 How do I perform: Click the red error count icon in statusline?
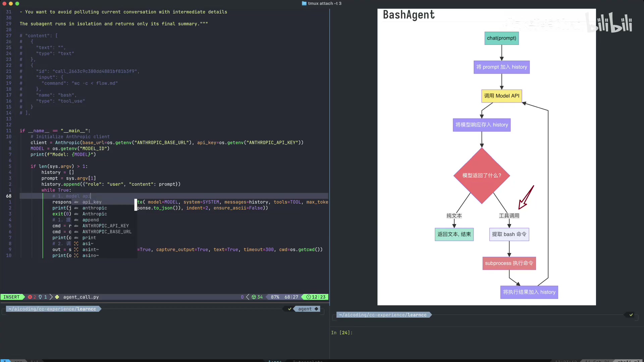tap(30, 297)
